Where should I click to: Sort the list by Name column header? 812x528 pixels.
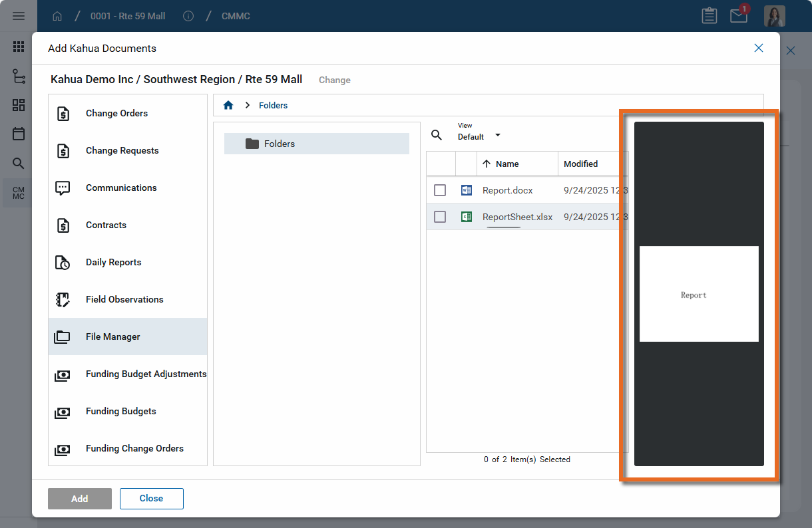click(x=507, y=164)
